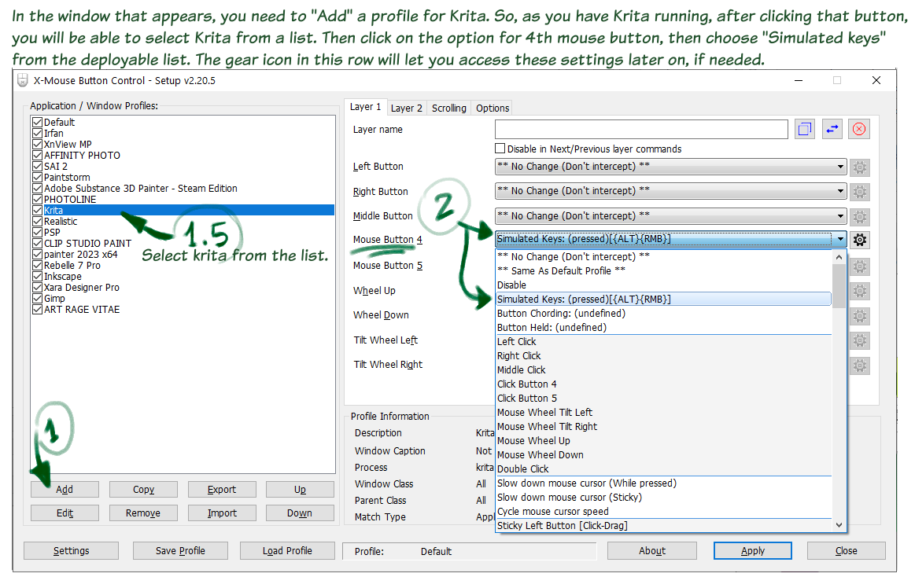Click the gear icon for Left Button
The width and height of the screenshot is (915, 588).
(860, 167)
